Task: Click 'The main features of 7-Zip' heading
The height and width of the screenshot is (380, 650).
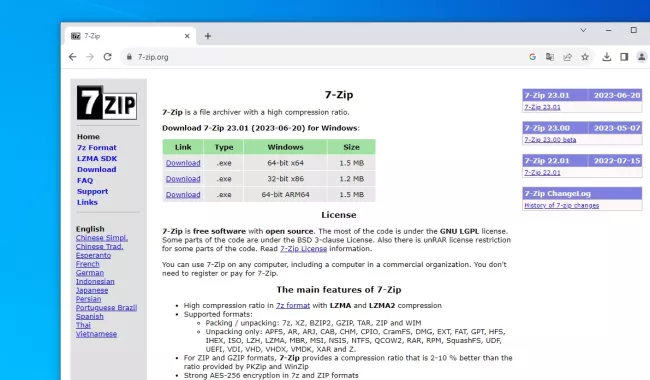Action: click(339, 290)
